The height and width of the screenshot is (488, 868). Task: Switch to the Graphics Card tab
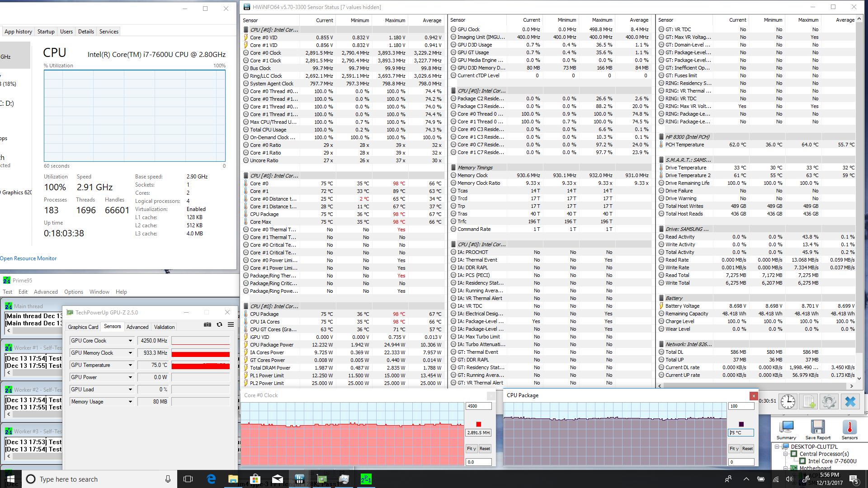[x=83, y=327]
